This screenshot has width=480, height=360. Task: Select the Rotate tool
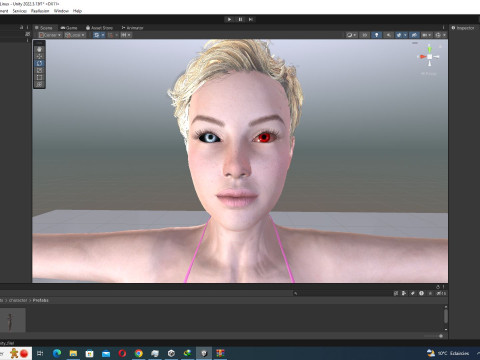[x=39, y=63]
